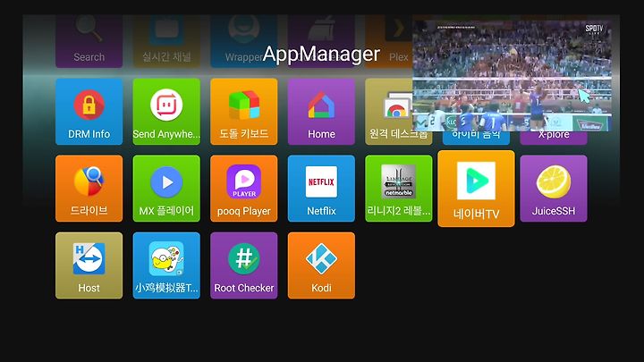The height and width of the screenshot is (362, 644).
Task: Open the 리니지2 레볼루션 game tile
Action: pos(398,189)
